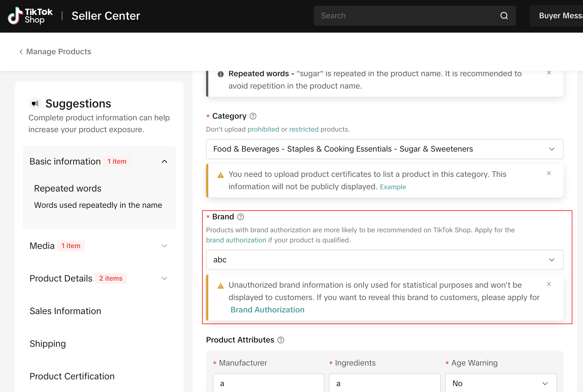Collapse the Basic information section
The image size is (583, 392).
coord(164,161)
